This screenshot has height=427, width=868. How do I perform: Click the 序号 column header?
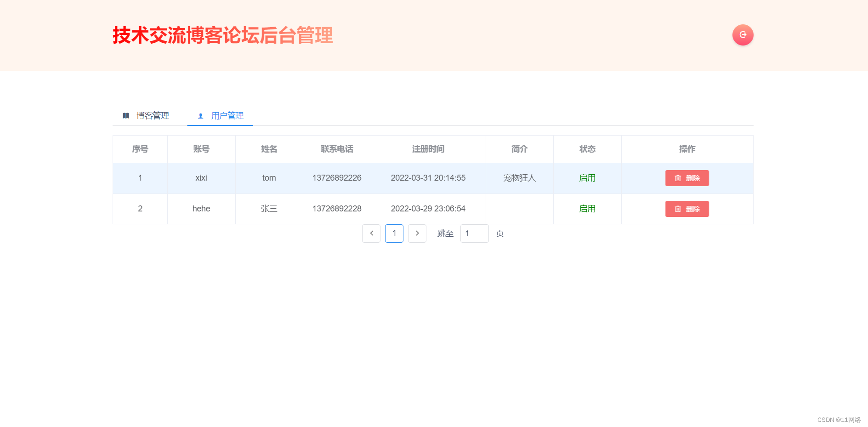point(140,149)
